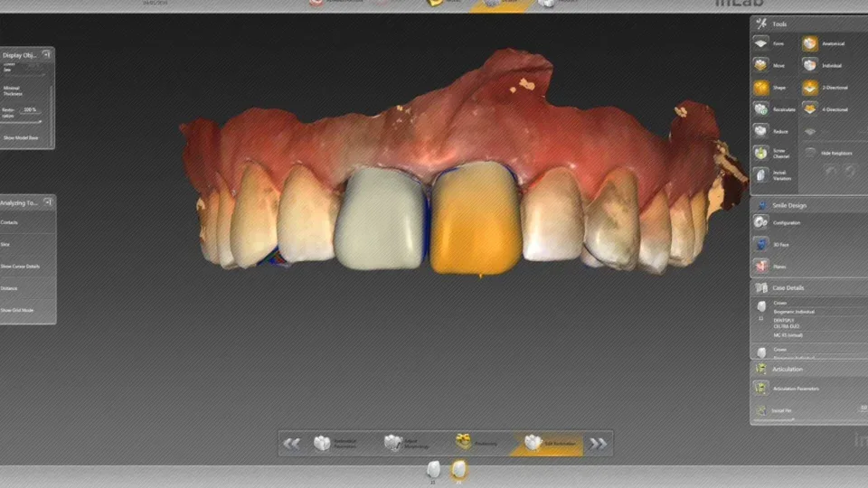Click the Recalculate tool icon
The height and width of the screenshot is (488, 868).
[x=760, y=109]
